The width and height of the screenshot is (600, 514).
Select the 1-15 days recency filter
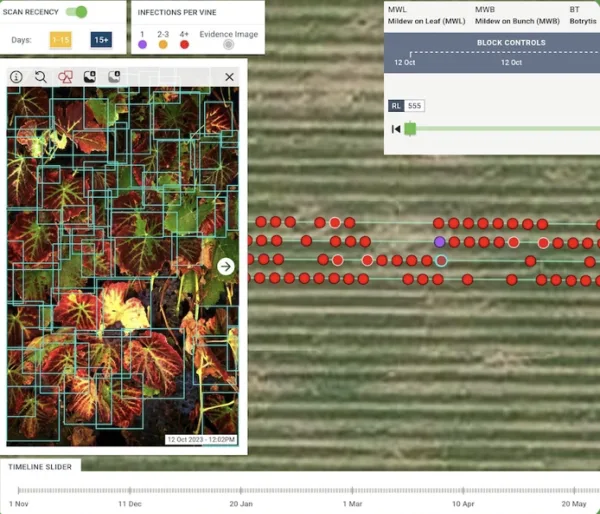pyautogui.click(x=60, y=40)
